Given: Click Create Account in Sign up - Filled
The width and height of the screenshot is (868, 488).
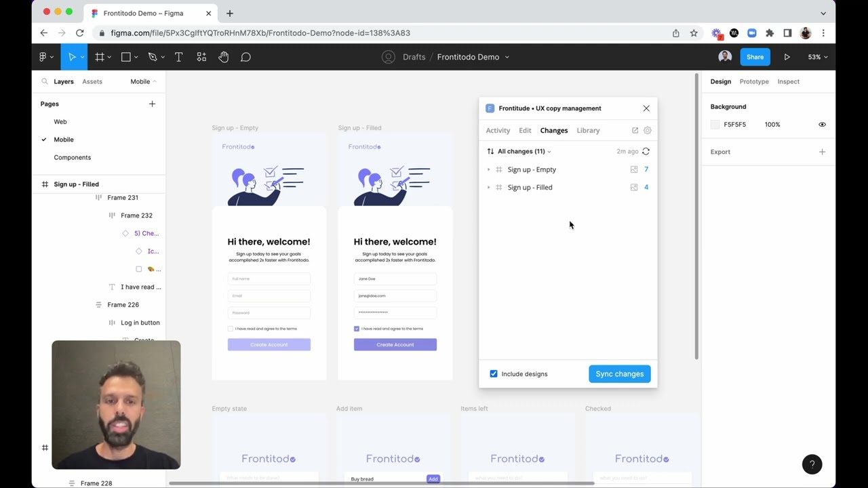Looking at the screenshot, I should point(395,344).
